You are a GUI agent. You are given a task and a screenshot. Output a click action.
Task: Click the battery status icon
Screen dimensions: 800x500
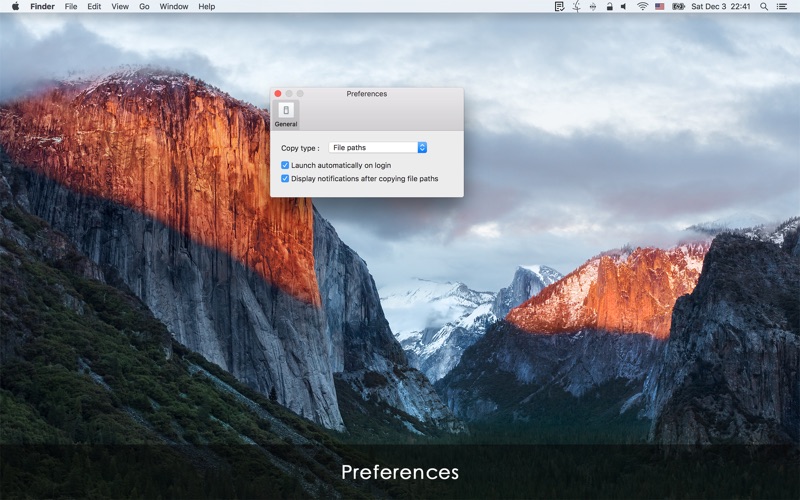679,6
